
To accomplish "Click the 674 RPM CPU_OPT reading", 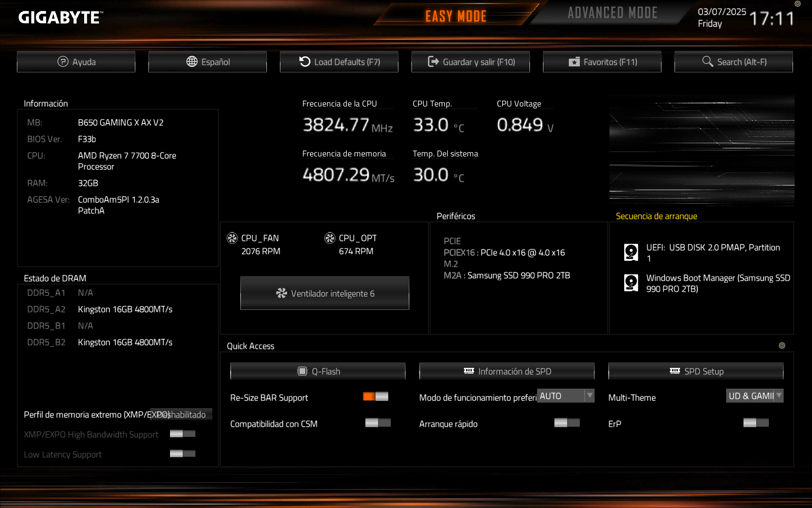I will [356, 251].
